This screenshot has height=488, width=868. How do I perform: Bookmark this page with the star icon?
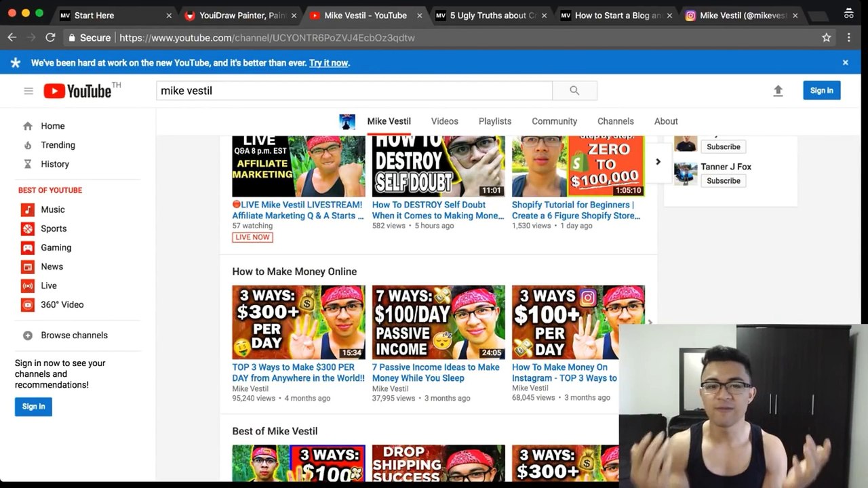point(827,38)
